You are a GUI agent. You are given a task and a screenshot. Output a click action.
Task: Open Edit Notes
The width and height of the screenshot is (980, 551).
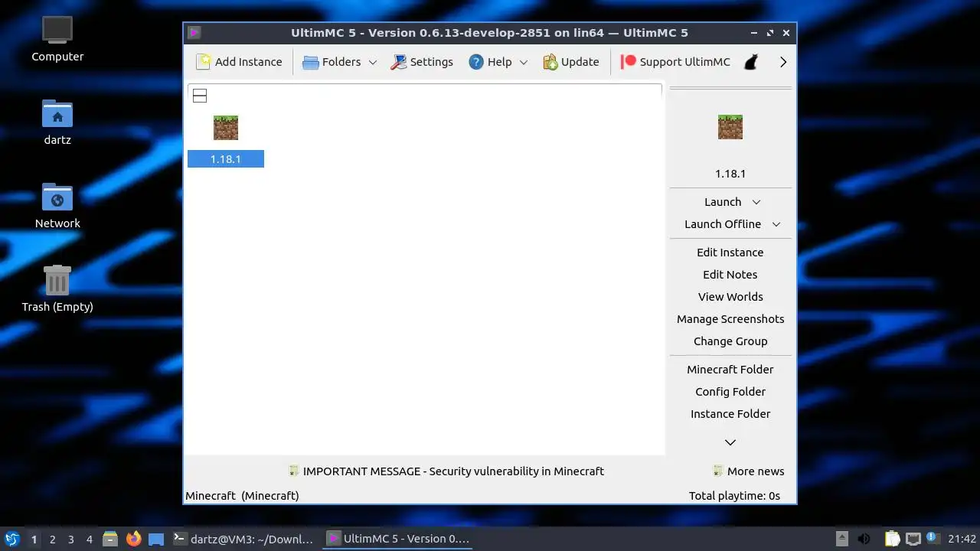tap(730, 275)
